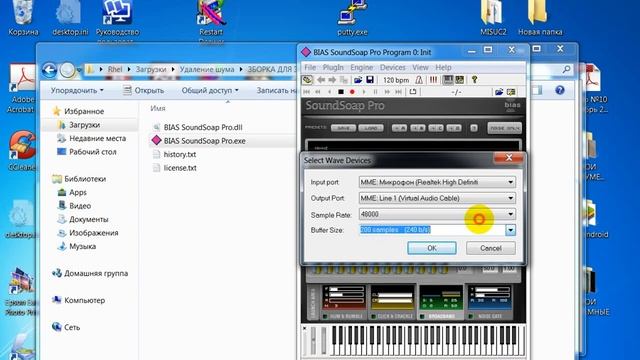
Task: Click the skip-to-start transport button
Action: [x=307, y=92]
